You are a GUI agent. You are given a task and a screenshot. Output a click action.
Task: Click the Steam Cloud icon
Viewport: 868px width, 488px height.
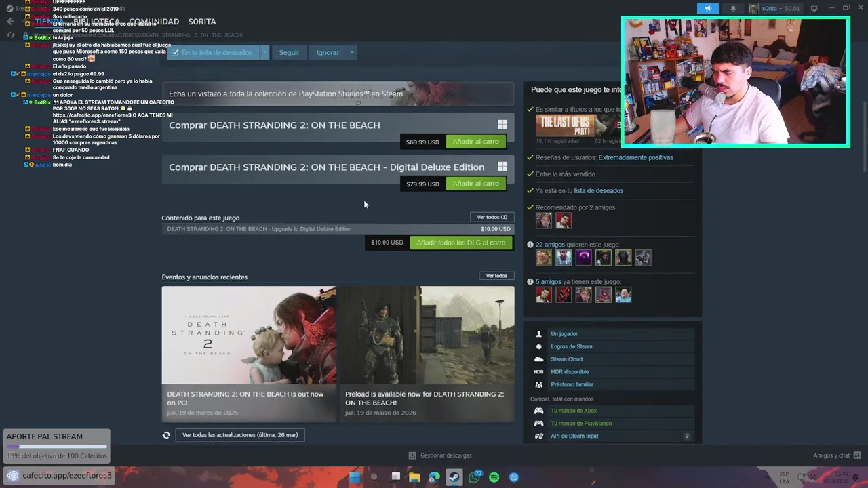pyautogui.click(x=539, y=359)
